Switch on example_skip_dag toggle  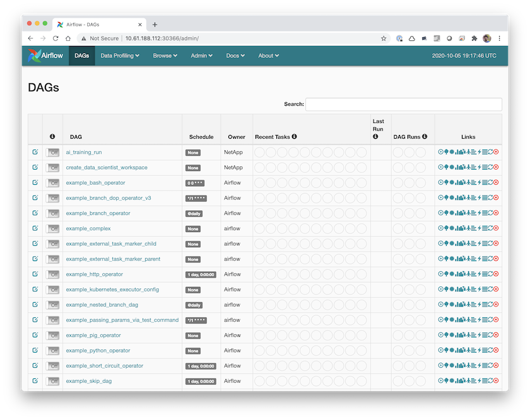[x=52, y=381]
